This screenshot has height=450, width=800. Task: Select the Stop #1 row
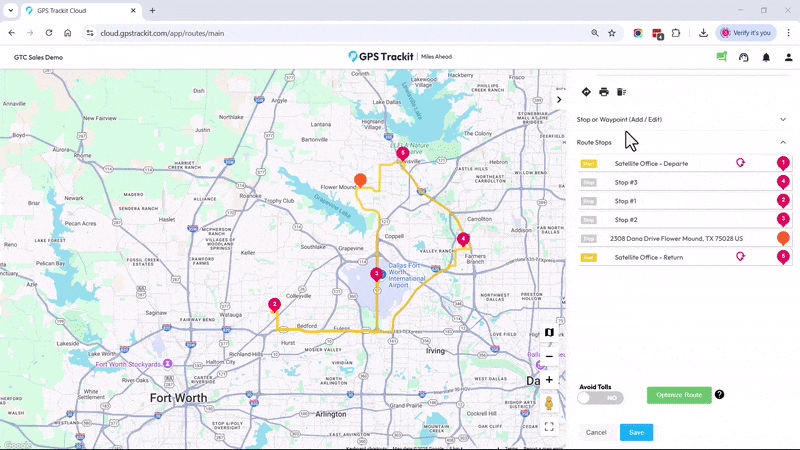(x=685, y=201)
